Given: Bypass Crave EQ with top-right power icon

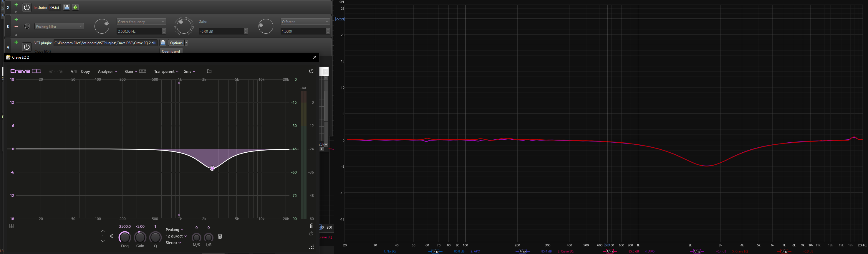Looking at the screenshot, I should (x=311, y=71).
